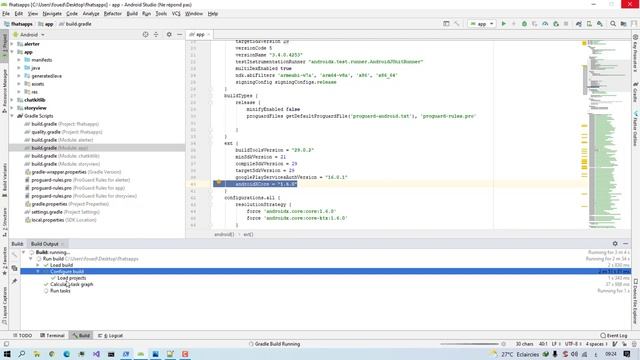640x360 pixels.
Task: Click the ext() breadcrumb below the editor
Action: coord(248,234)
